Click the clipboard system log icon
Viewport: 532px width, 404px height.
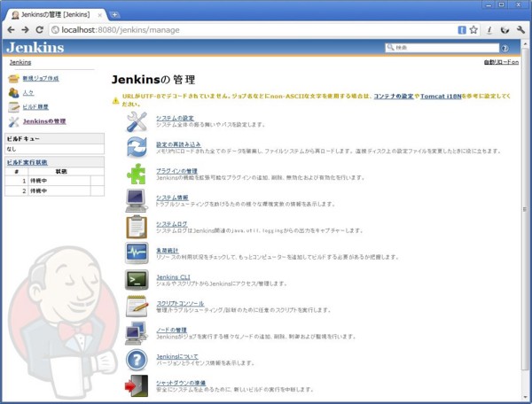click(137, 227)
